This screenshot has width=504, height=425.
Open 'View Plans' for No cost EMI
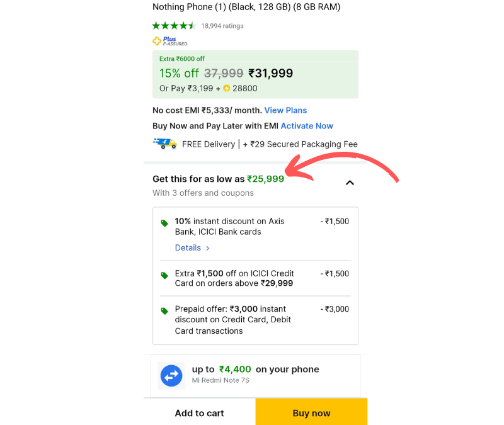(285, 110)
